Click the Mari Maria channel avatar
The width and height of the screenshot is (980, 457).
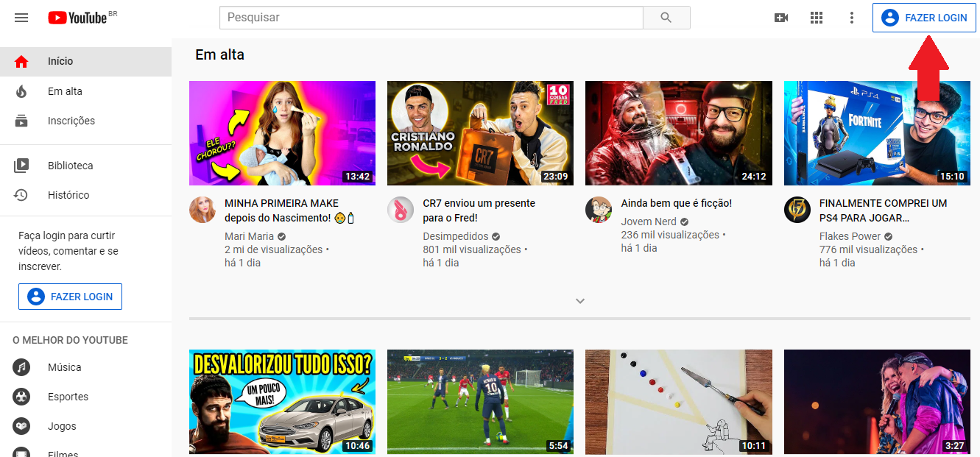(202, 210)
